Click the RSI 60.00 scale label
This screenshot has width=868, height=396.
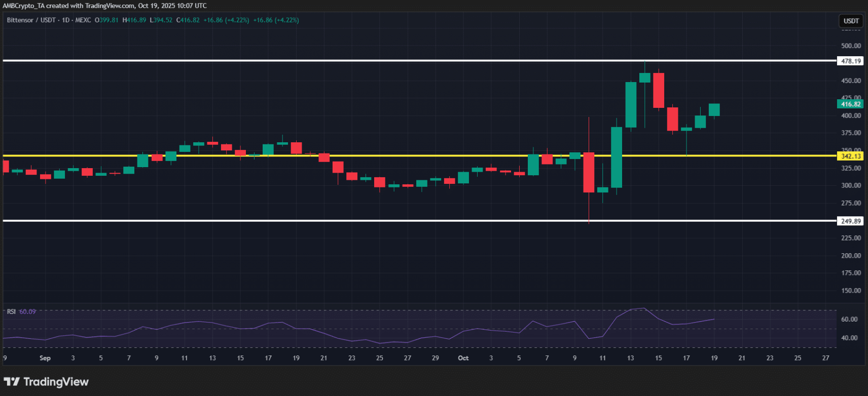tap(849, 320)
